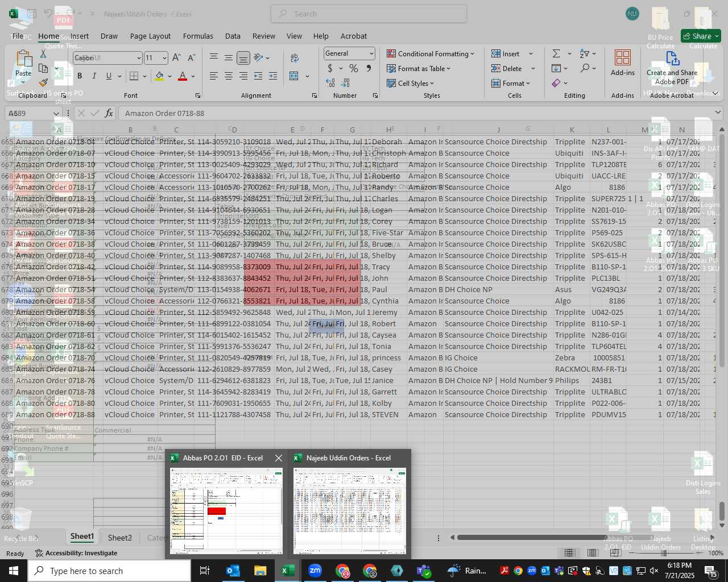Open the Add-ins button
This screenshot has width=728, height=582.
[x=623, y=63]
